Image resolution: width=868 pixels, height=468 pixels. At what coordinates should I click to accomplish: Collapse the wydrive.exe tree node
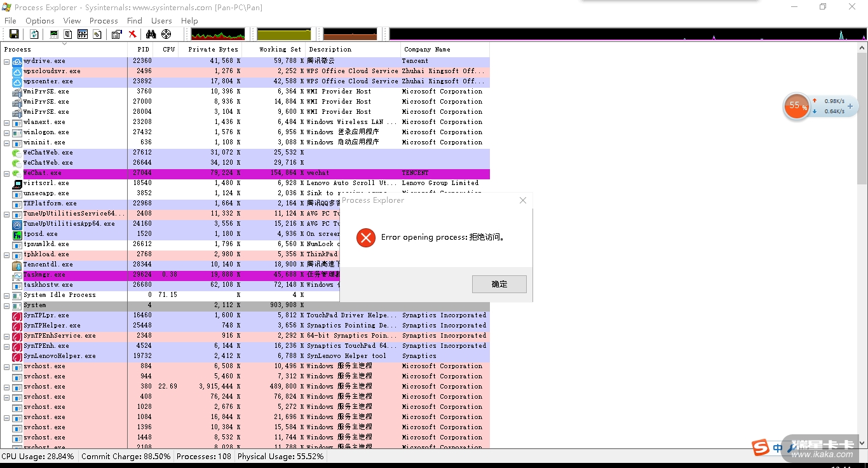tap(7, 61)
